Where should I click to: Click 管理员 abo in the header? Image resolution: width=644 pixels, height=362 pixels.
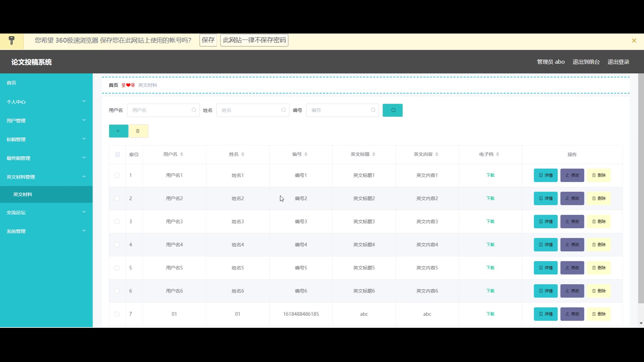[551, 62]
